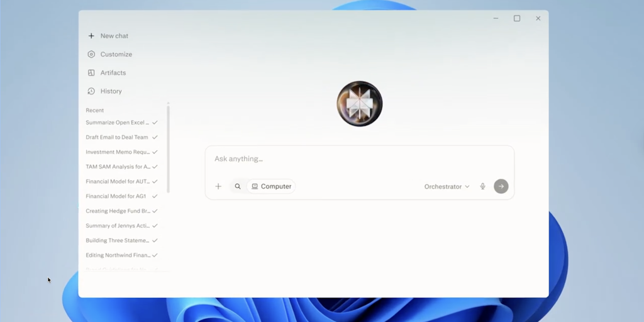Maximize the chat window
Viewport: 644px width, 322px height.
517,18
